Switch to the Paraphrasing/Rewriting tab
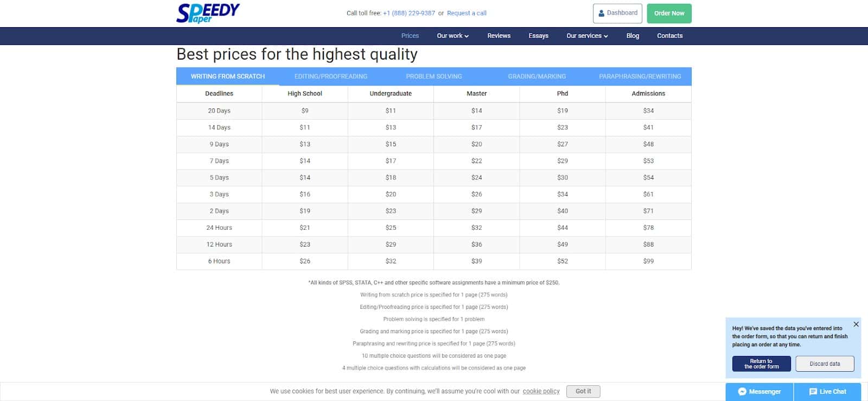Screen dimensions: 868x401 click(x=640, y=76)
